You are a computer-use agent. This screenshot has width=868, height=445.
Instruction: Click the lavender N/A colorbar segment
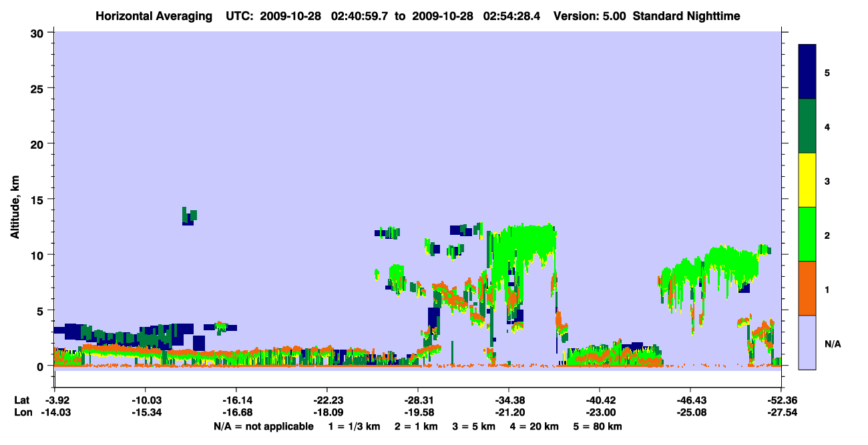(807, 342)
